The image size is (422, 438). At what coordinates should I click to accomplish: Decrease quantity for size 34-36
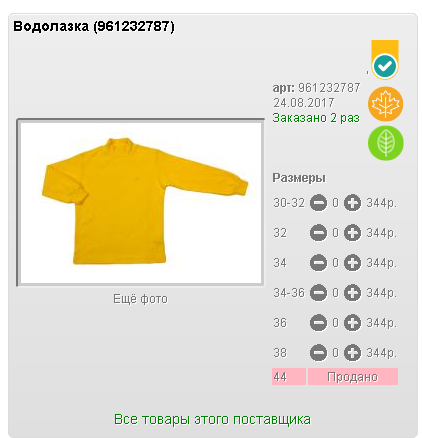[318, 293]
